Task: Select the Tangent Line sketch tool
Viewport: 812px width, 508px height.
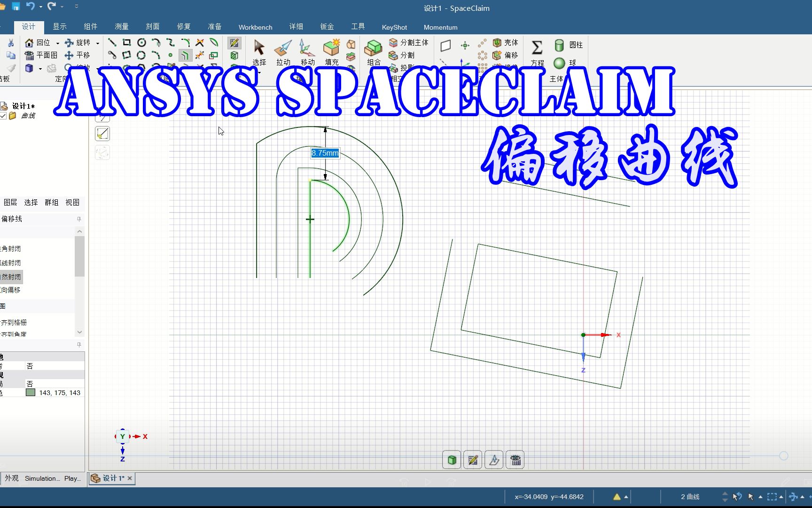Action: point(112,55)
